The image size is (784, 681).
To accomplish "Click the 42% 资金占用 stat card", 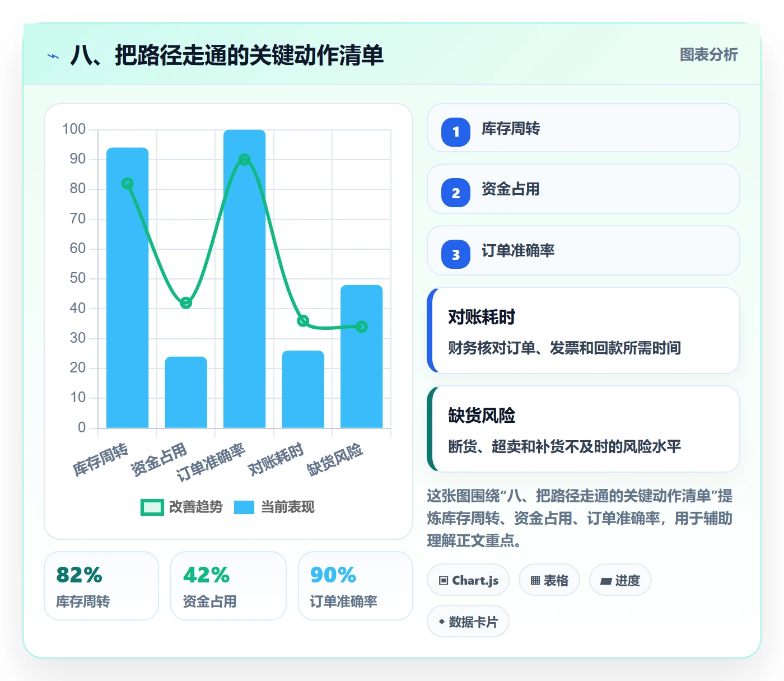I will point(228,586).
